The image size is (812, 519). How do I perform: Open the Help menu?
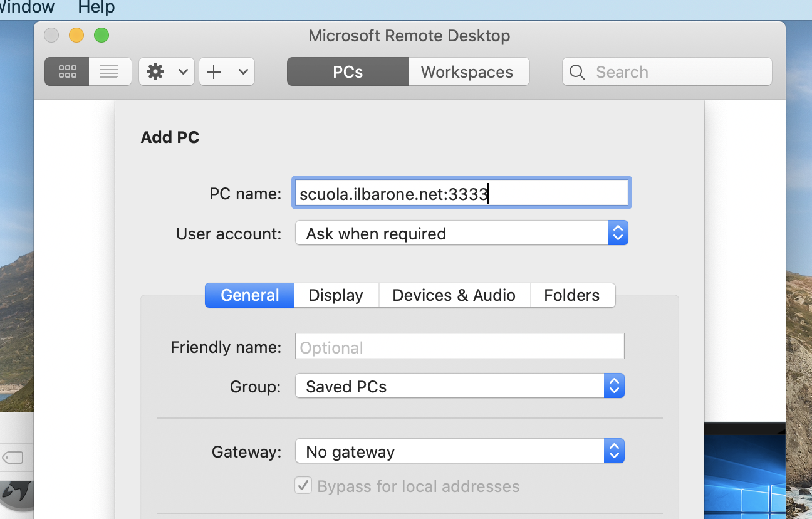coord(96,8)
